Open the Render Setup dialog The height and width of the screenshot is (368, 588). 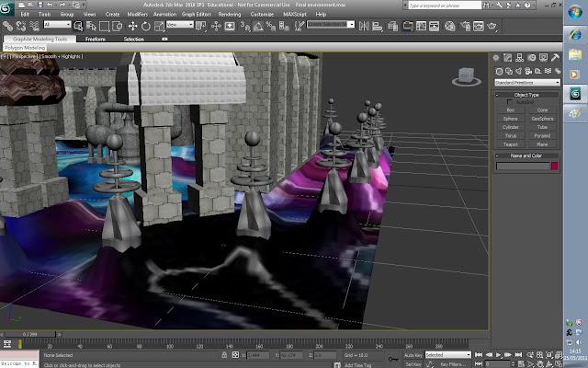pos(466,26)
